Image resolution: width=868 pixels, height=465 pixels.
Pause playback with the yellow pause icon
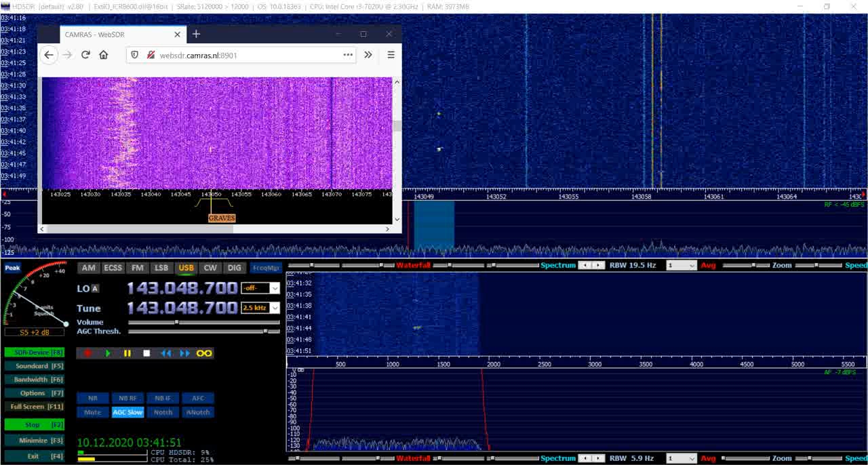point(127,353)
